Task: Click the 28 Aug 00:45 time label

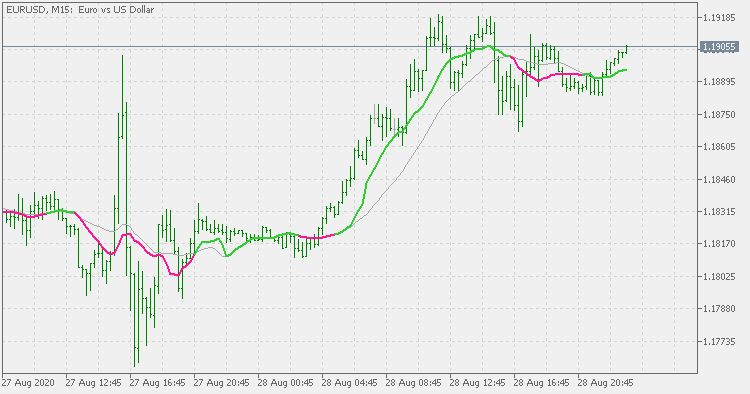Action: click(x=286, y=383)
